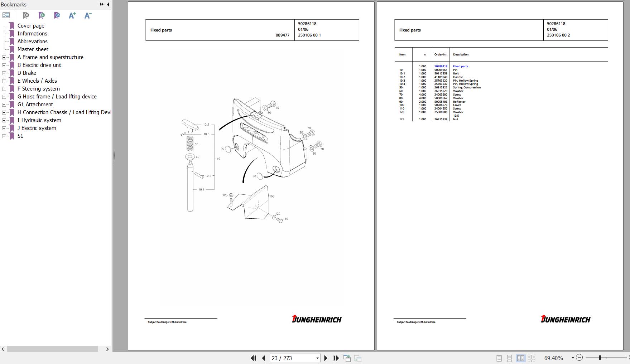Open the Master sheet bookmark
The width and height of the screenshot is (630, 364).
click(33, 49)
